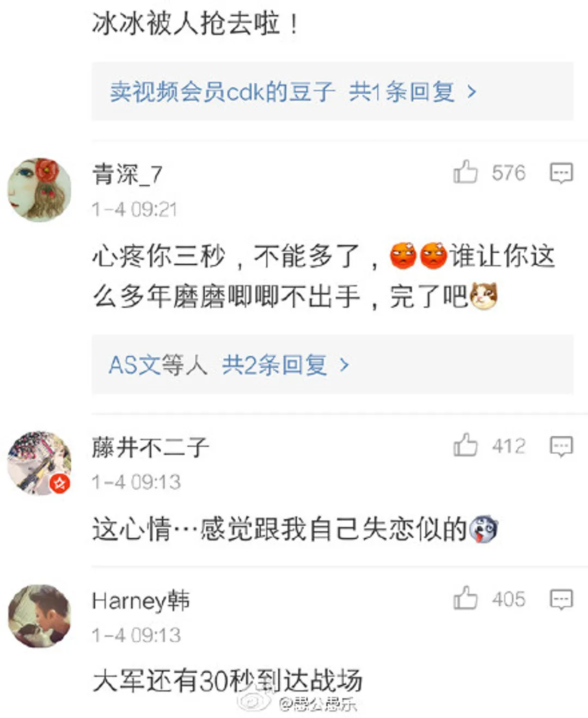Open 藤井不二子 profile avatar
Image resolution: width=588 pixels, height=718 pixels.
(39, 463)
